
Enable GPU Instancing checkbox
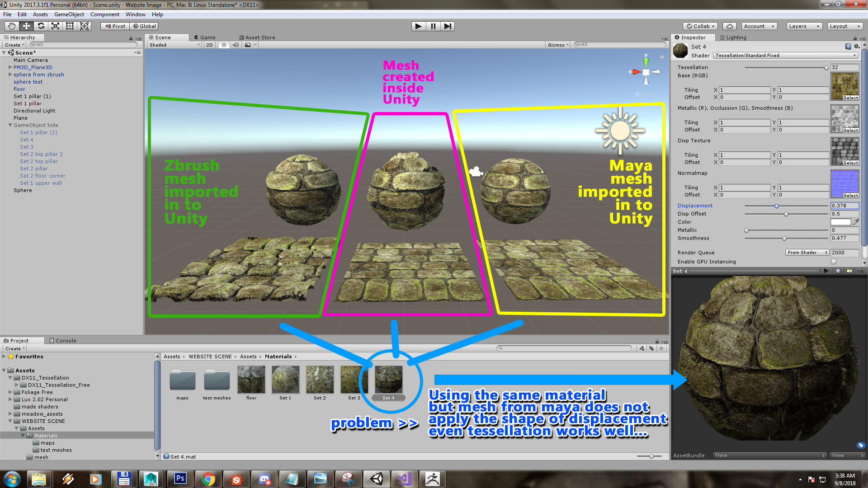coord(834,262)
